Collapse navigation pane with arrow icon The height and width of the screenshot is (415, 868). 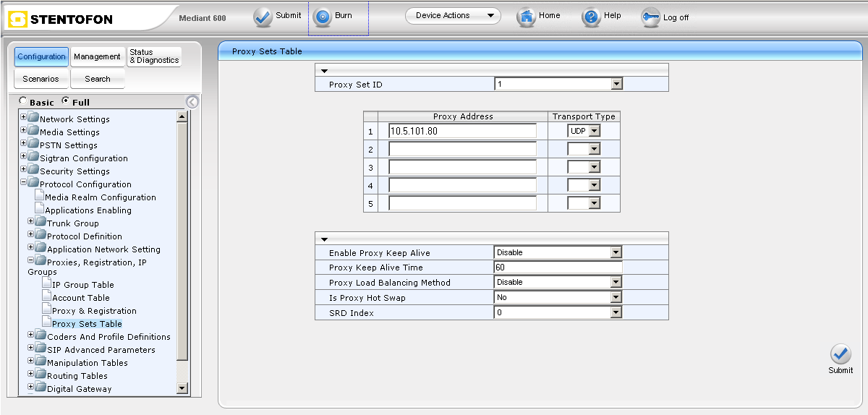pyautogui.click(x=192, y=102)
